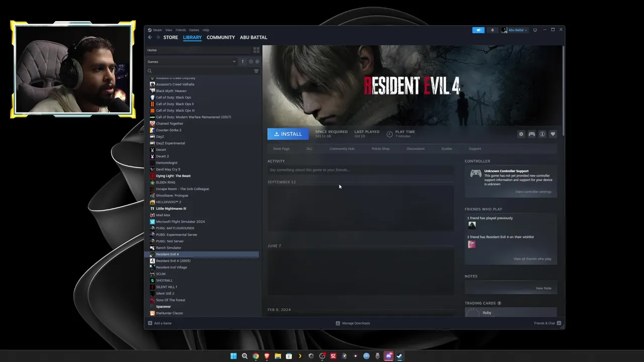
Task: Go back with the navigation arrow
Action: [150, 37]
